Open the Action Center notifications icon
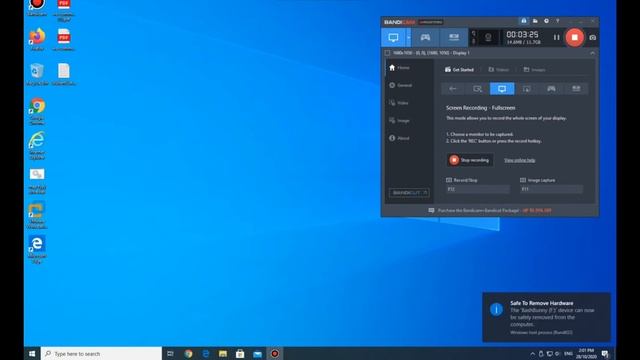 605,354
